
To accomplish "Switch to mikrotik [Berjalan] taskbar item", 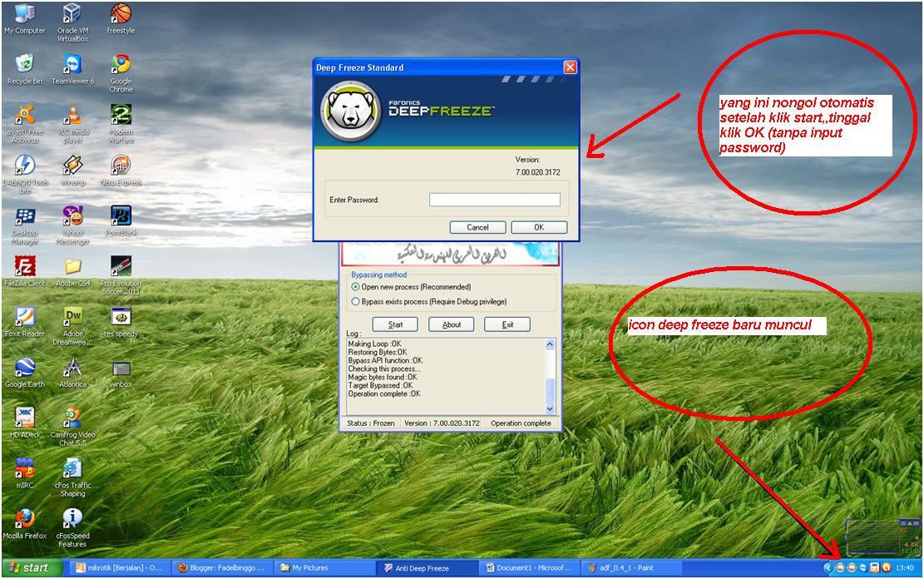I will click(x=120, y=568).
